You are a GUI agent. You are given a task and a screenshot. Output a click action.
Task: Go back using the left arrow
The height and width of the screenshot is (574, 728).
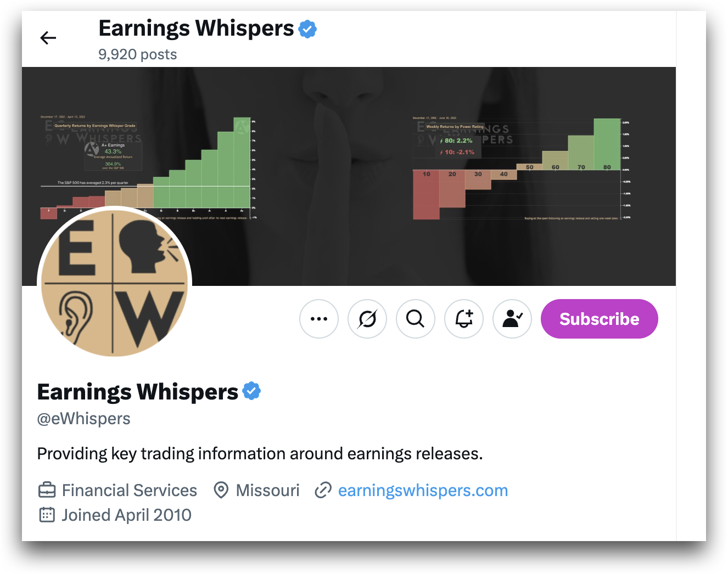pyautogui.click(x=48, y=38)
